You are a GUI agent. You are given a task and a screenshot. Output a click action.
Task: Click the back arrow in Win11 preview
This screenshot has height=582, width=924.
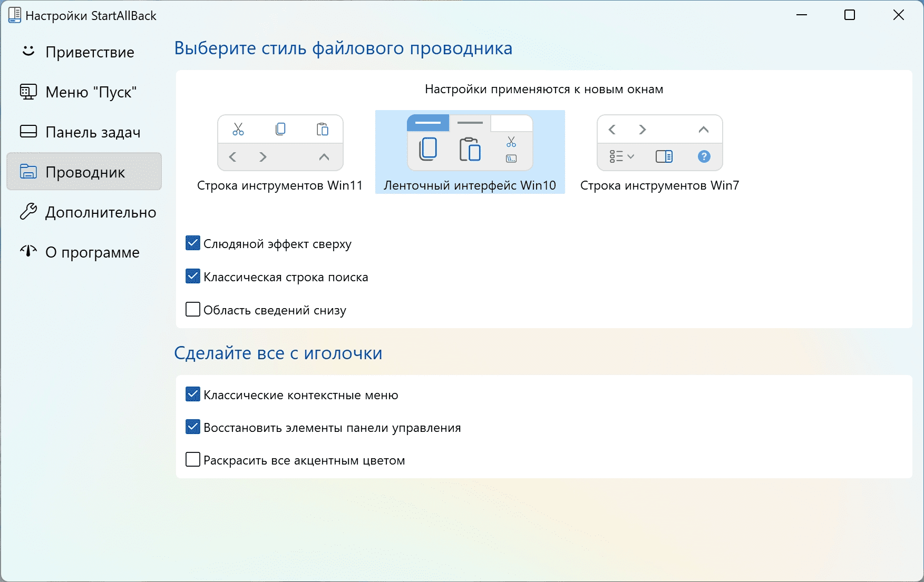pyautogui.click(x=232, y=156)
